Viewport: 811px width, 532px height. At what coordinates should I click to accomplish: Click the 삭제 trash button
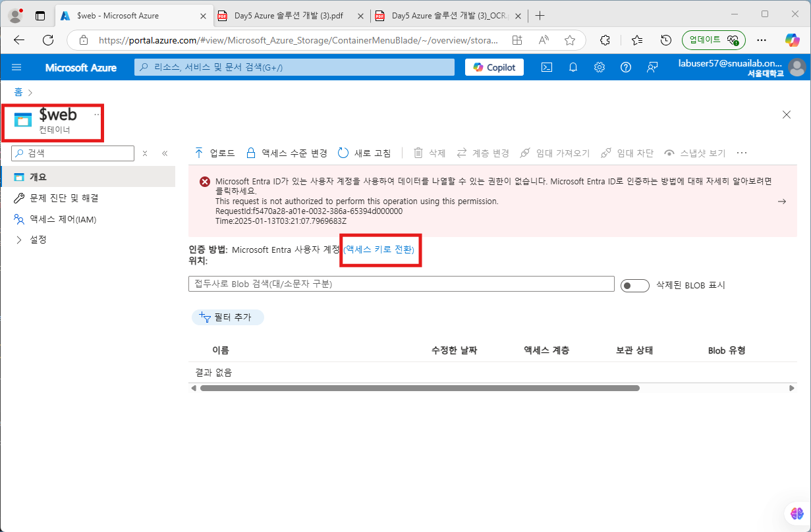click(x=430, y=153)
